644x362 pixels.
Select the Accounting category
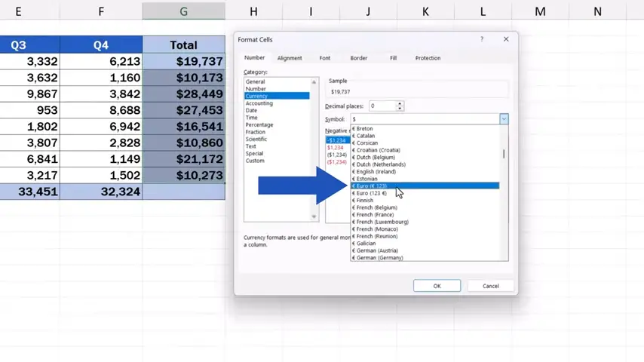(259, 103)
